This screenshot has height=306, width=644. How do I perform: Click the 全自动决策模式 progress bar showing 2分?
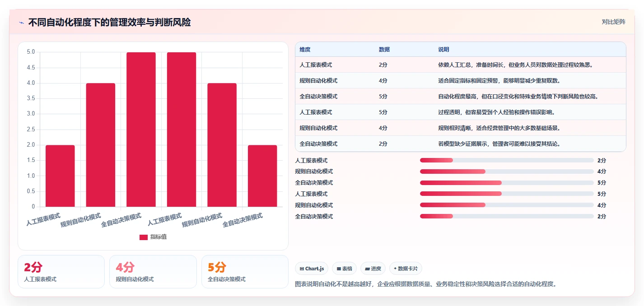click(x=507, y=216)
